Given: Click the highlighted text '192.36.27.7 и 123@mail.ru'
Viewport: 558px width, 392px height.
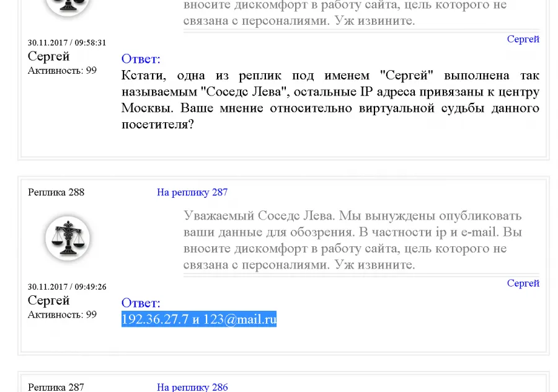Looking at the screenshot, I should click(x=199, y=319).
